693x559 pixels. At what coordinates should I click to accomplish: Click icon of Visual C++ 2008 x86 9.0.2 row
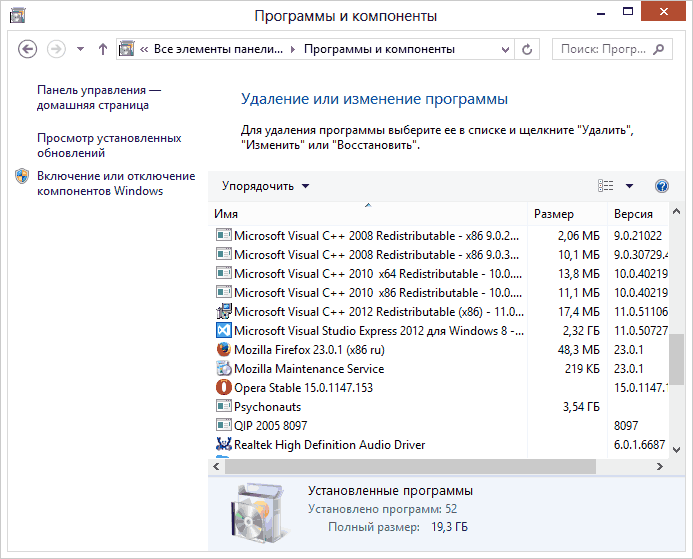pos(224,235)
